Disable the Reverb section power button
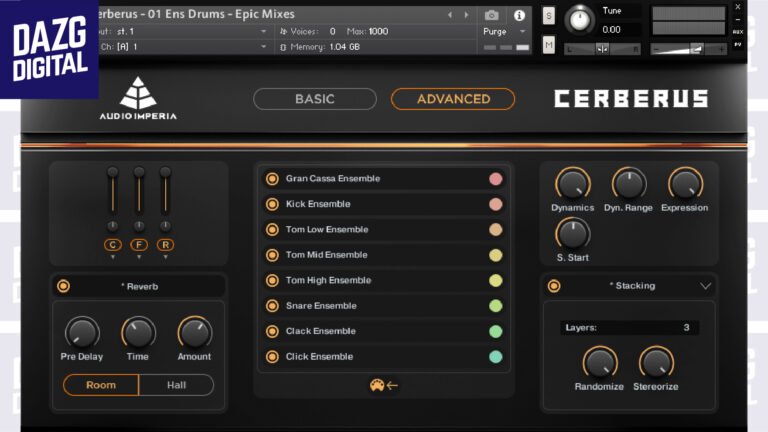The width and height of the screenshot is (768, 432). click(x=63, y=286)
